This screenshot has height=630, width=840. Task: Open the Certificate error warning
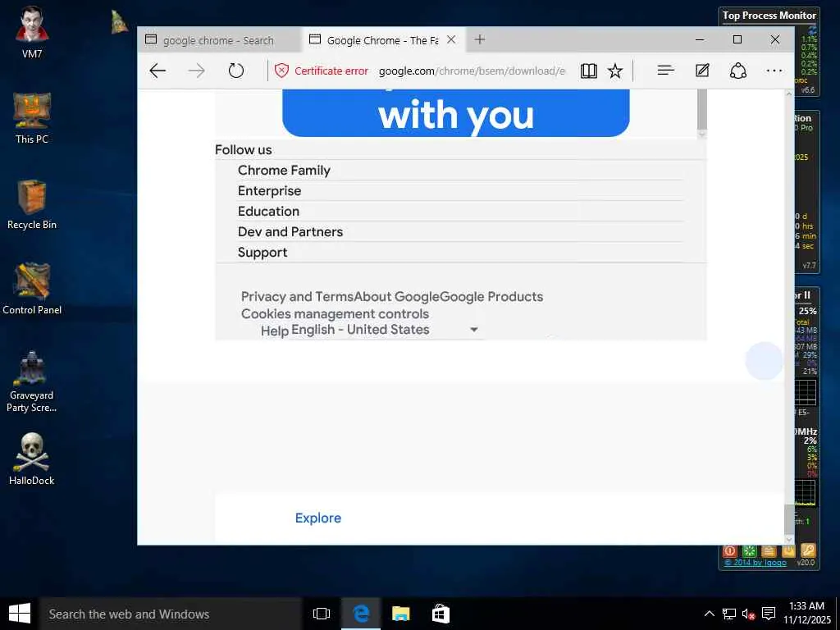tap(321, 71)
